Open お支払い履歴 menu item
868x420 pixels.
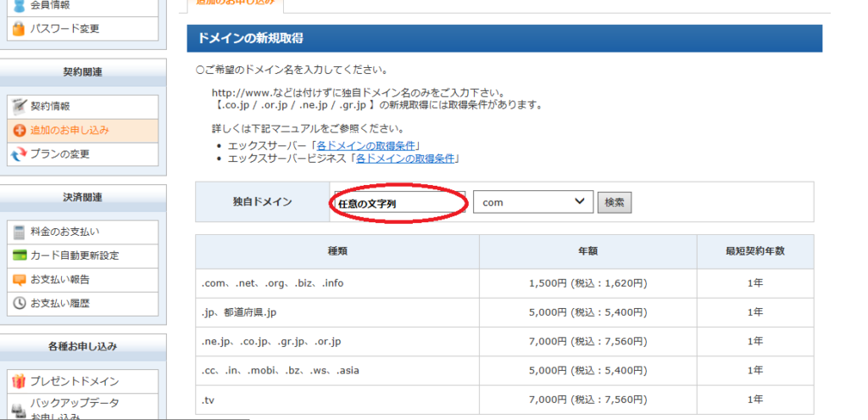(x=59, y=303)
